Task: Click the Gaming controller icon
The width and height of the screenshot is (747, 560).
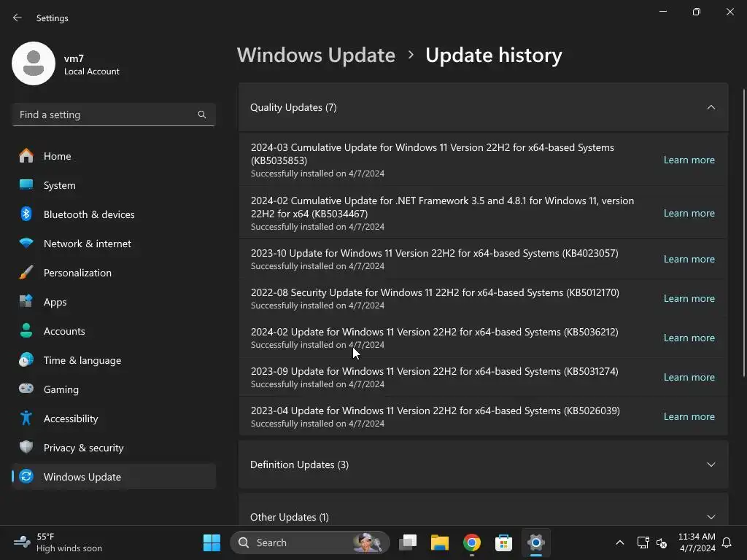Action: coord(26,389)
